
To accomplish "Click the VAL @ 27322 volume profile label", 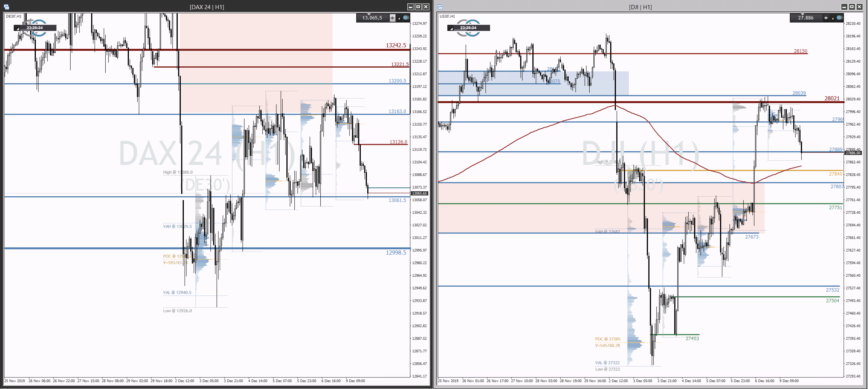I will point(607,363).
